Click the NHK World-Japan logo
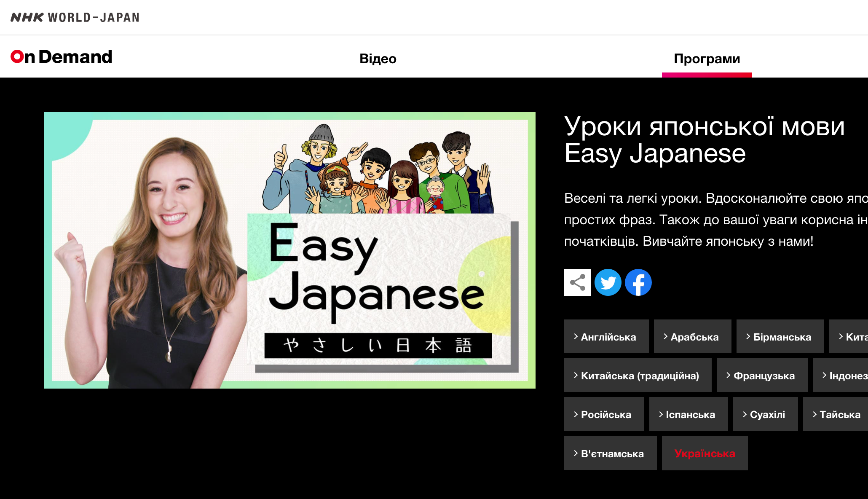 [75, 17]
